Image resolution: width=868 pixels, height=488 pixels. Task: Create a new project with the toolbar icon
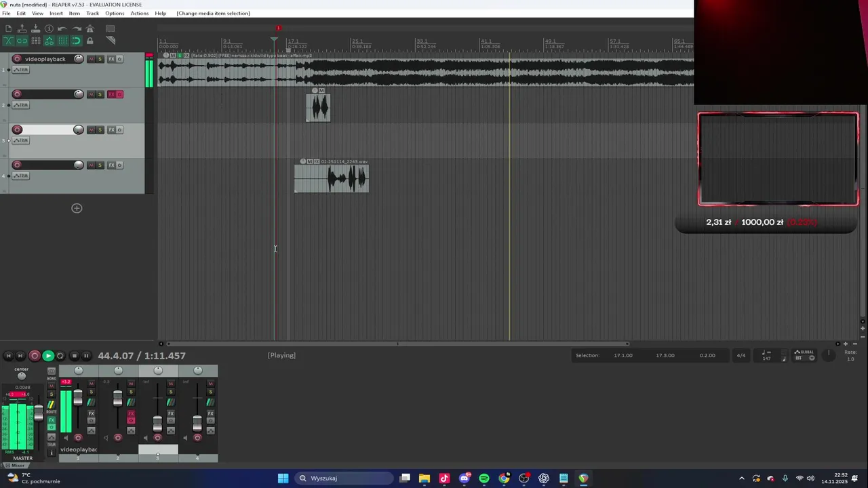pos(8,28)
